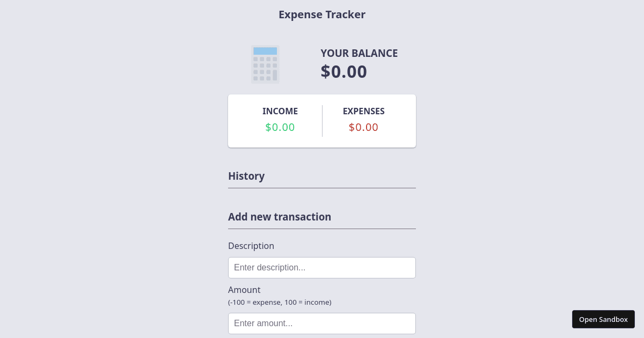Click the EXPENSES heading in the summary card

click(364, 111)
